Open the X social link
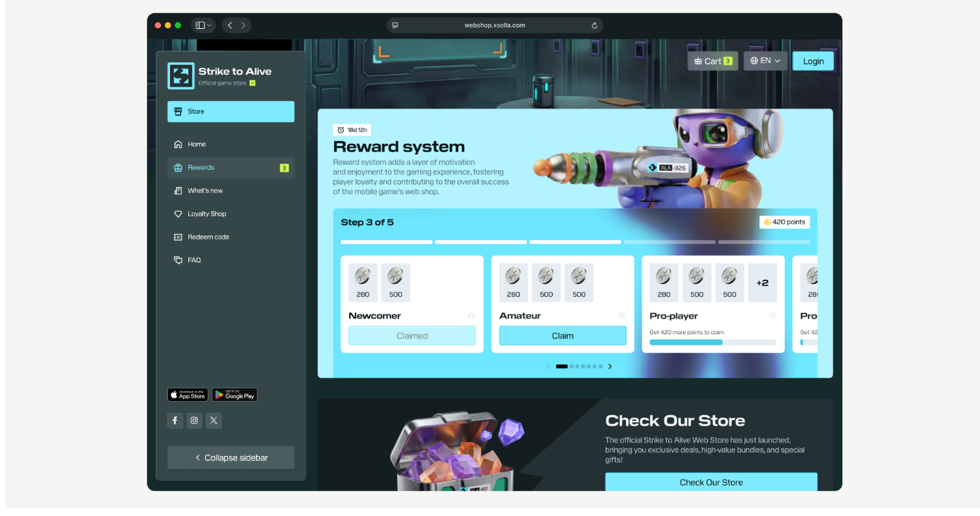This screenshot has width=980, height=516. (214, 421)
